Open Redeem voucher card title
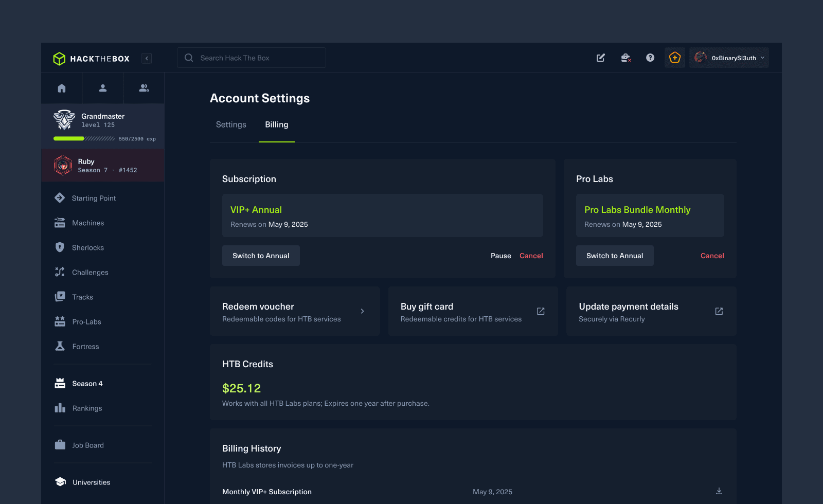Viewport: 823px width, 504px height. coord(258,307)
